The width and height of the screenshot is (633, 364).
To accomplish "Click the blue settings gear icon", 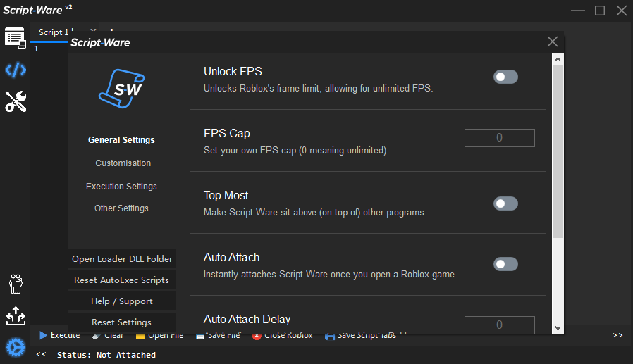I will point(15,347).
